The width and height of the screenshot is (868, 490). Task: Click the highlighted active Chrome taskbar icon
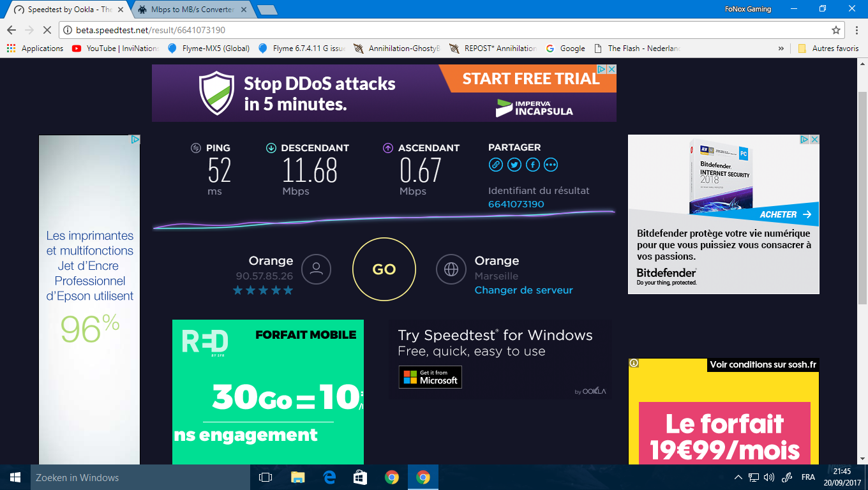coord(423,477)
